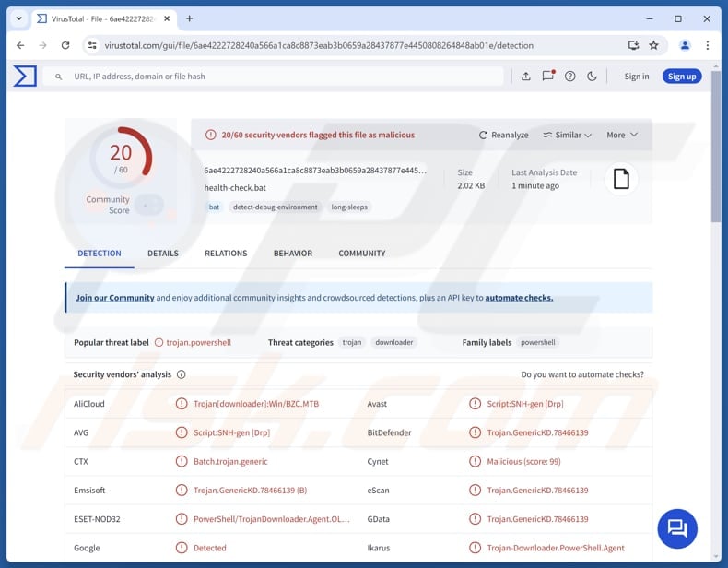Select the detect-debug-environment tag

coord(275,207)
